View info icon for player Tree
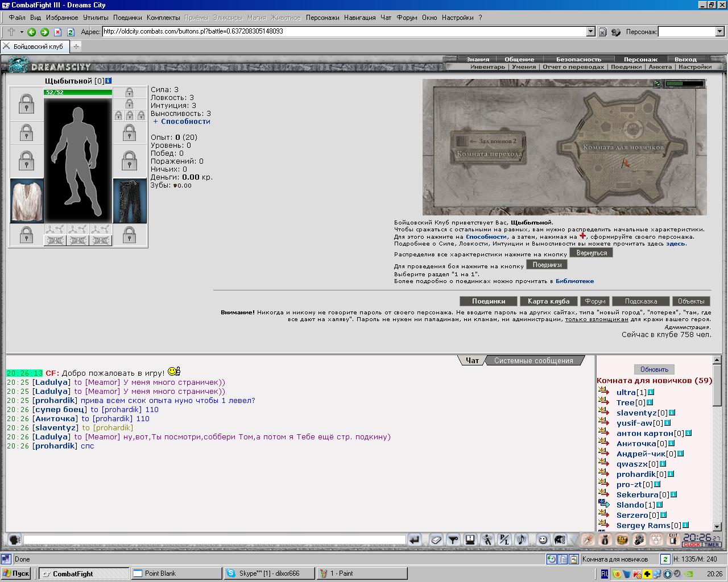 click(x=650, y=402)
